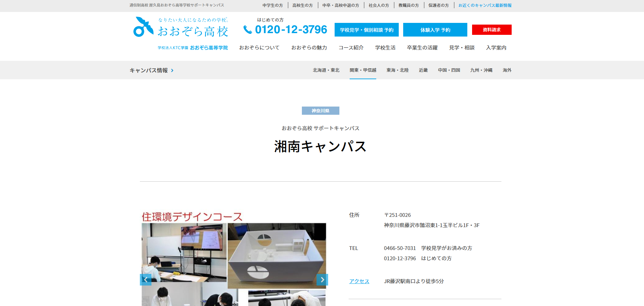
Task: Show previous slide with left arrow
Action: point(146,280)
